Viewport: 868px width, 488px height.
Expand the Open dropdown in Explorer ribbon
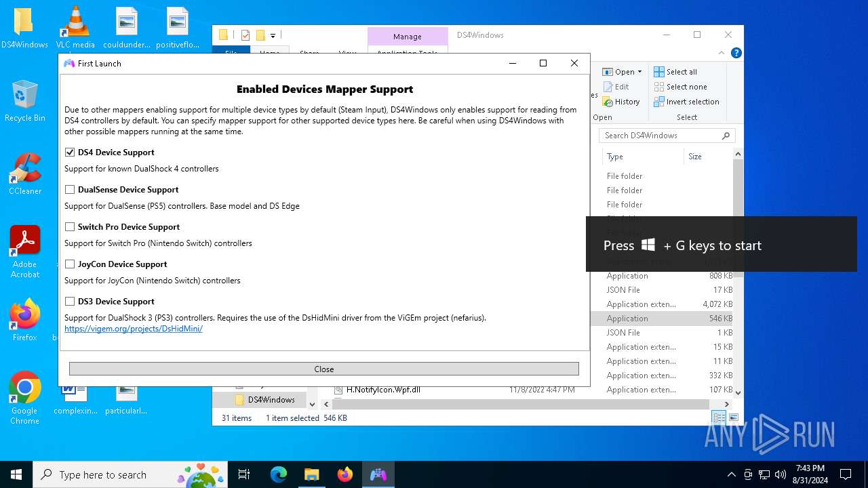click(639, 72)
